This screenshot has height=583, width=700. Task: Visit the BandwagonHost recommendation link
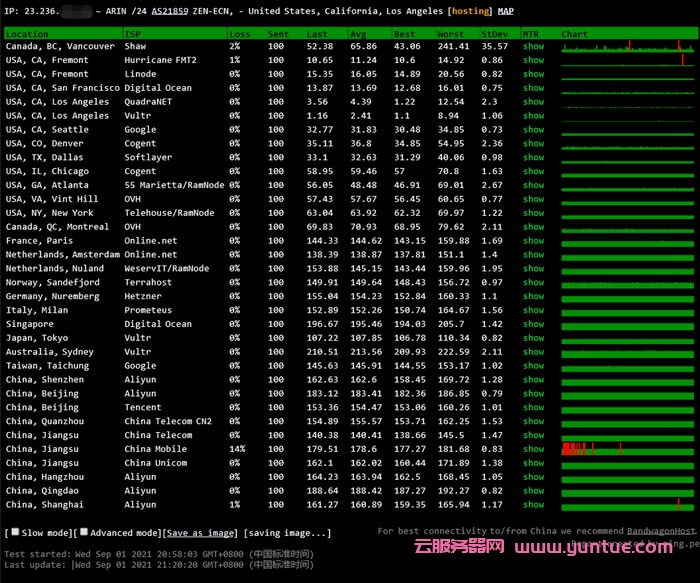tap(661, 531)
